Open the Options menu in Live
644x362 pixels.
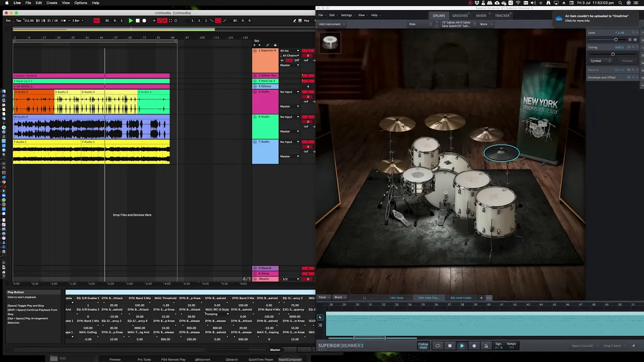pos(80,3)
